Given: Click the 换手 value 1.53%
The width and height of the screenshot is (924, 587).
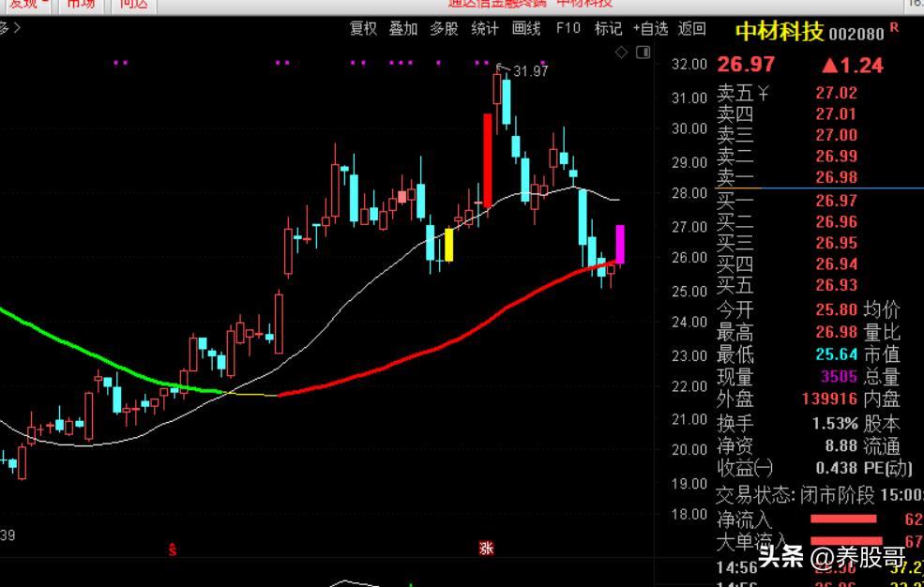Looking at the screenshot, I should click(835, 423).
